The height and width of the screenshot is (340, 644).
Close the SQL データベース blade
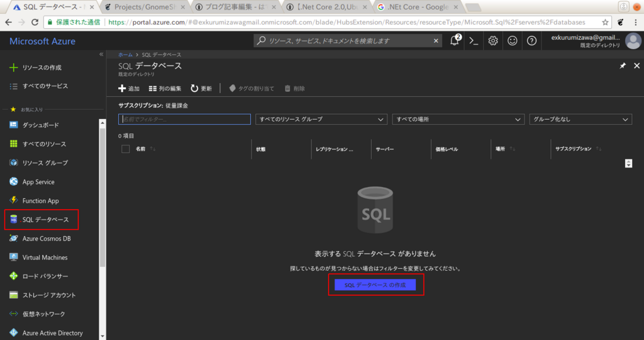tap(636, 65)
